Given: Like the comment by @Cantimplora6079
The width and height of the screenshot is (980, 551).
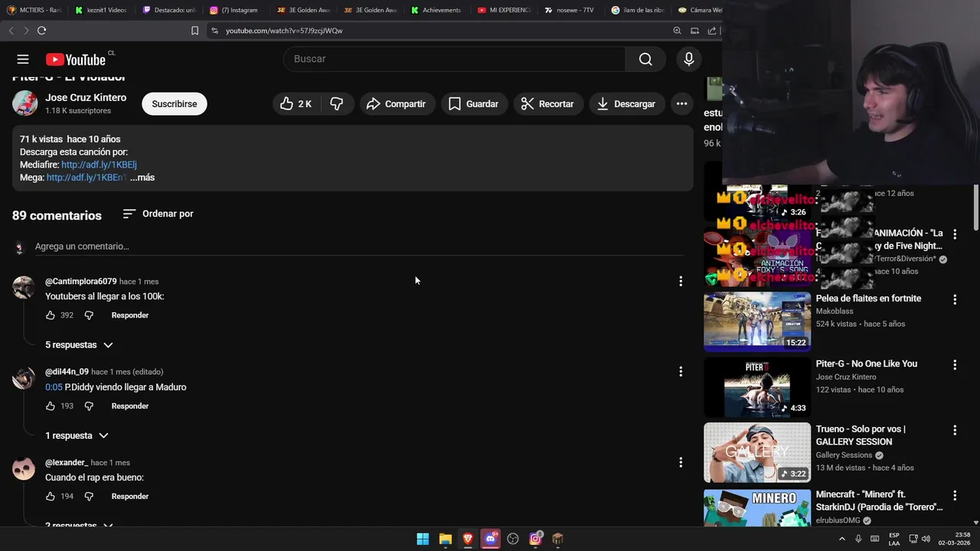Looking at the screenshot, I should point(51,315).
